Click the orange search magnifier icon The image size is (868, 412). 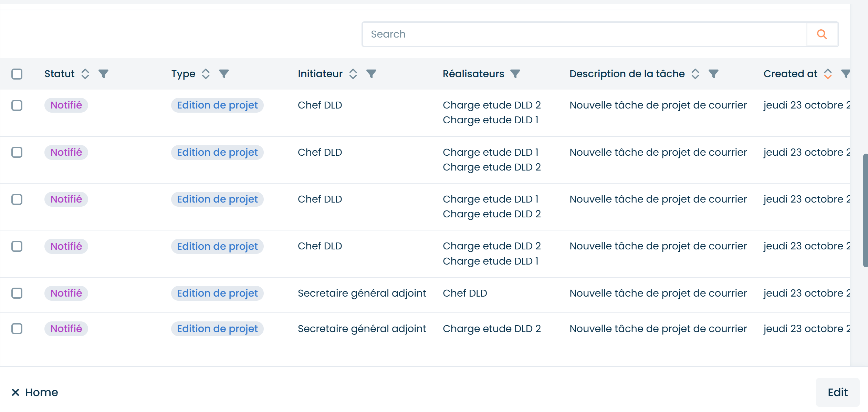[822, 34]
